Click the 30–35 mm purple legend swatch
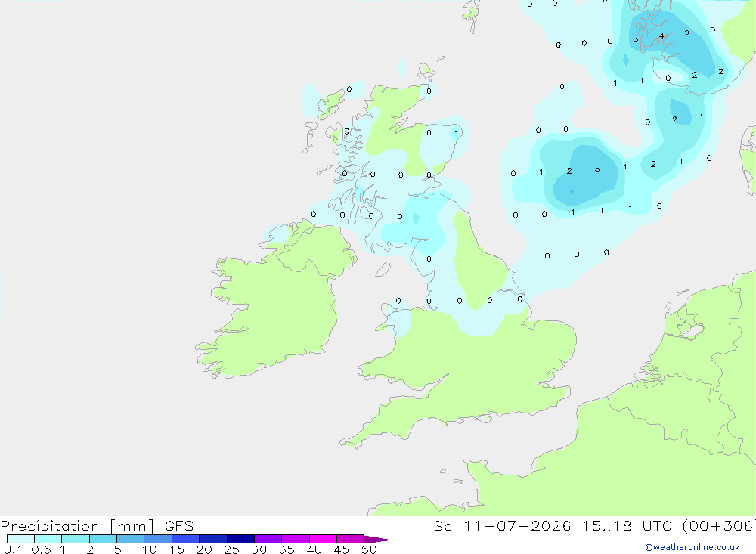 click(268, 539)
